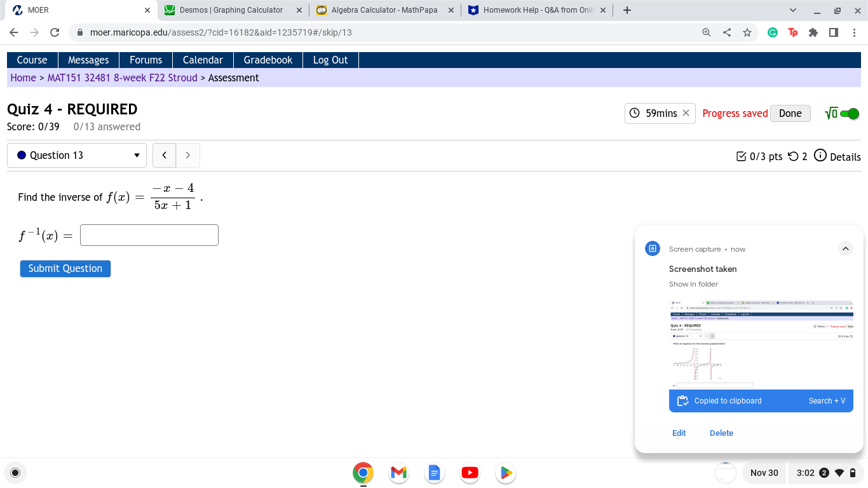
Task: Click the Grammarly extension icon
Action: pyautogui.click(x=773, y=32)
